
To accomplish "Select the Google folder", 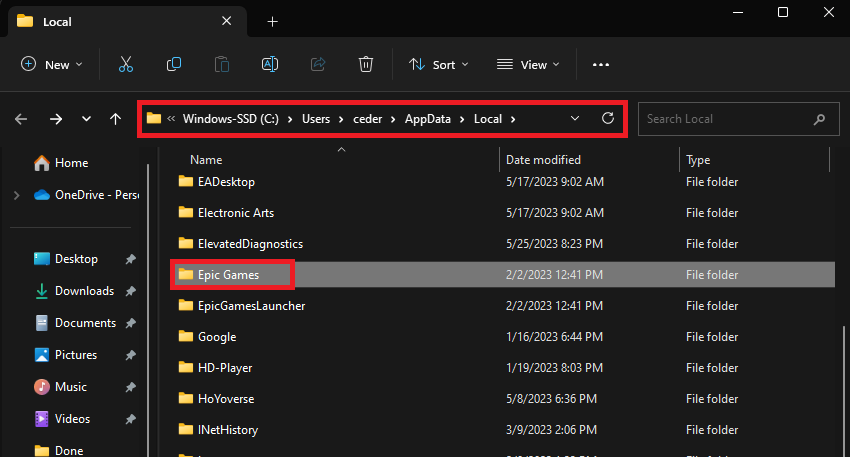I will (x=217, y=337).
